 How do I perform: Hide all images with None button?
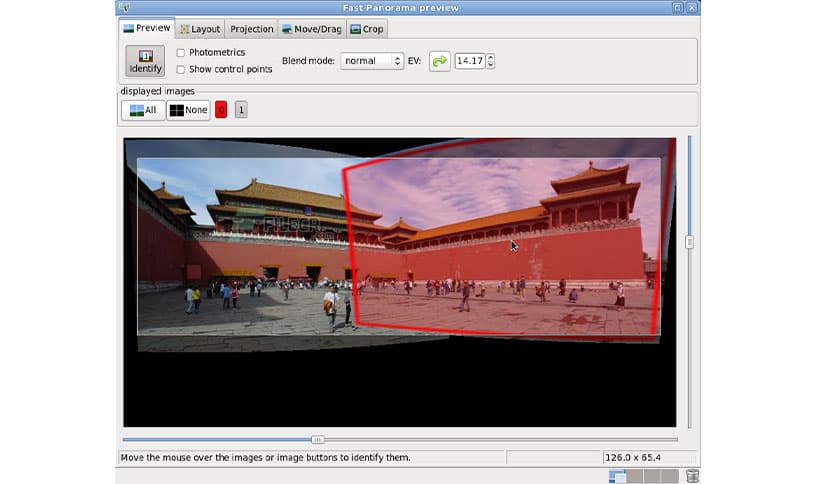click(x=188, y=110)
